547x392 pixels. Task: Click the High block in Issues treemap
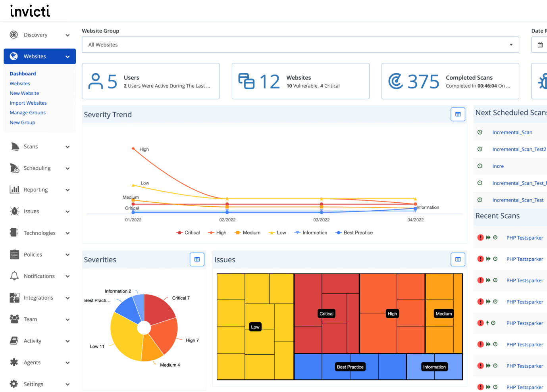pos(392,313)
